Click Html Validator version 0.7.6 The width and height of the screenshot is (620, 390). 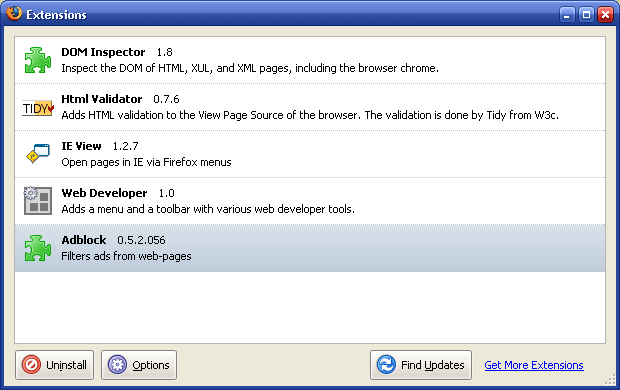point(166,99)
